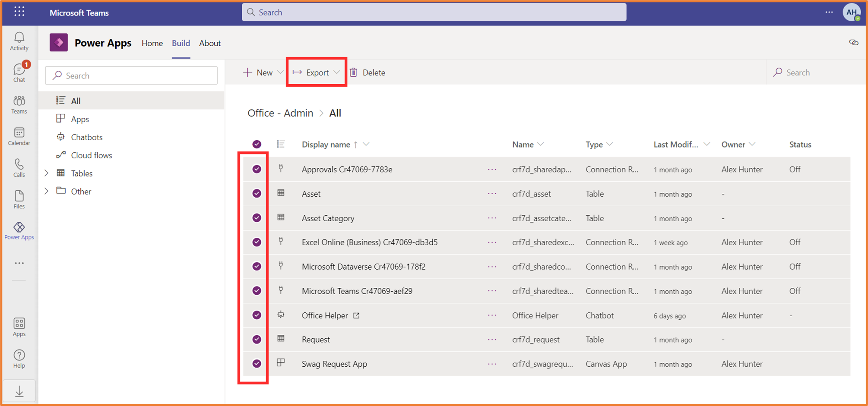Select All in the left navigation

[x=131, y=101]
